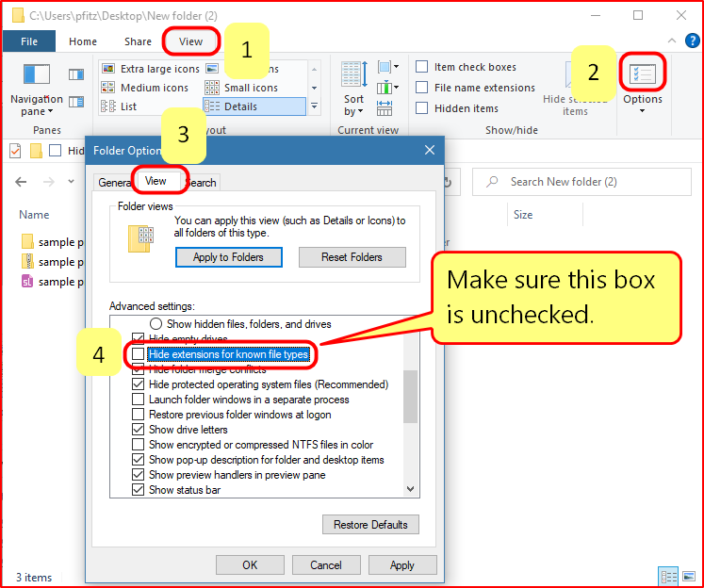Toggle Show preview handlers in preview pane
The width and height of the screenshot is (704, 588).
tap(138, 474)
